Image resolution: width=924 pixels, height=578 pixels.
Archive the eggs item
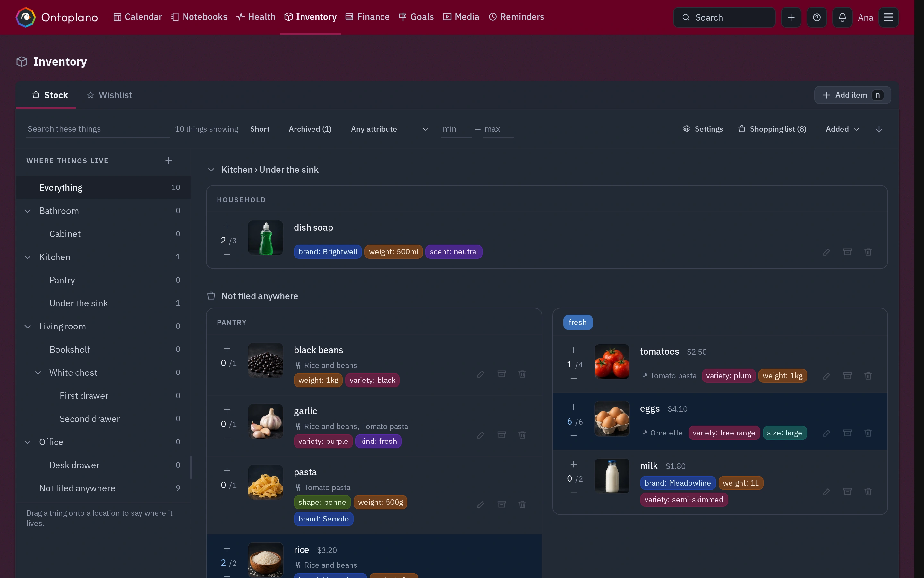coord(847,433)
